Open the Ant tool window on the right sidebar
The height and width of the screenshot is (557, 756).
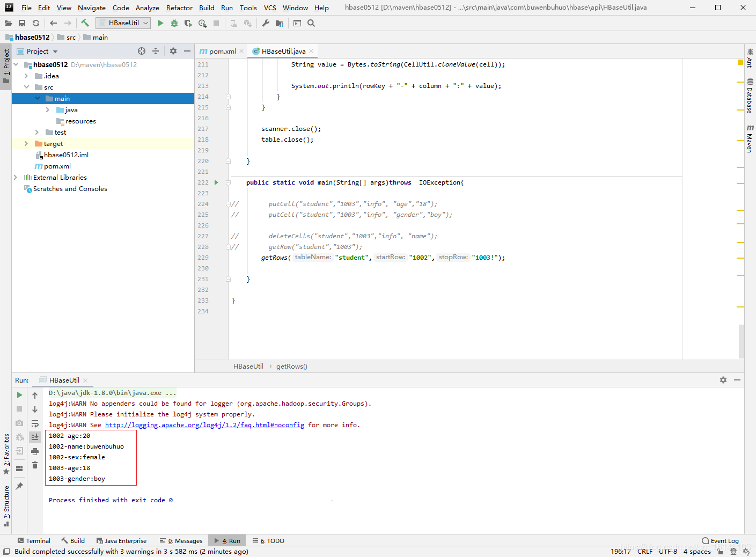click(750, 58)
